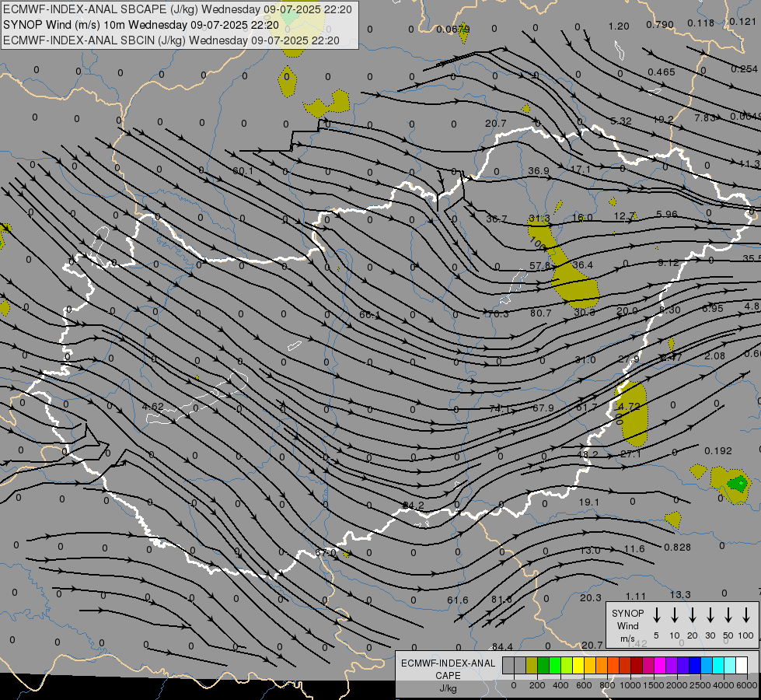
Task: Click the CAPE value 0.192 on map
Action: tap(717, 451)
